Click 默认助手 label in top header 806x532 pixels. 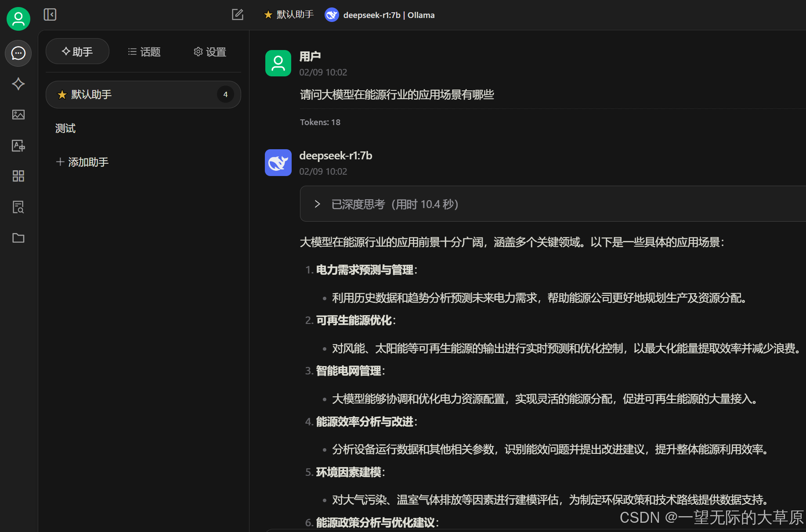pos(289,14)
